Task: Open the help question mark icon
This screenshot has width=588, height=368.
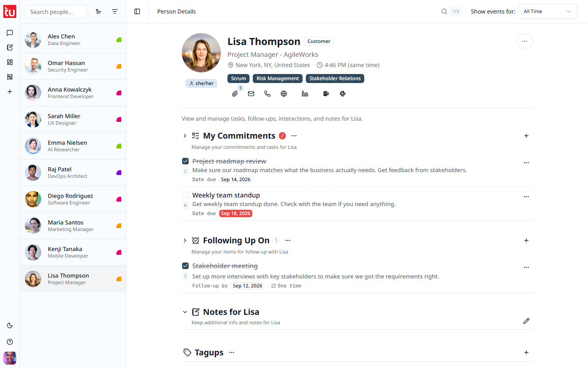Action: (x=10, y=342)
